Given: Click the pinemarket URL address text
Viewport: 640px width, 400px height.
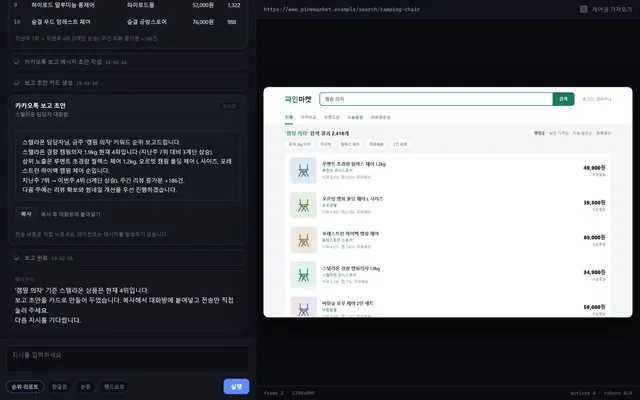Looking at the screenshot, I should pyautogui.click(x=342, y=9).
